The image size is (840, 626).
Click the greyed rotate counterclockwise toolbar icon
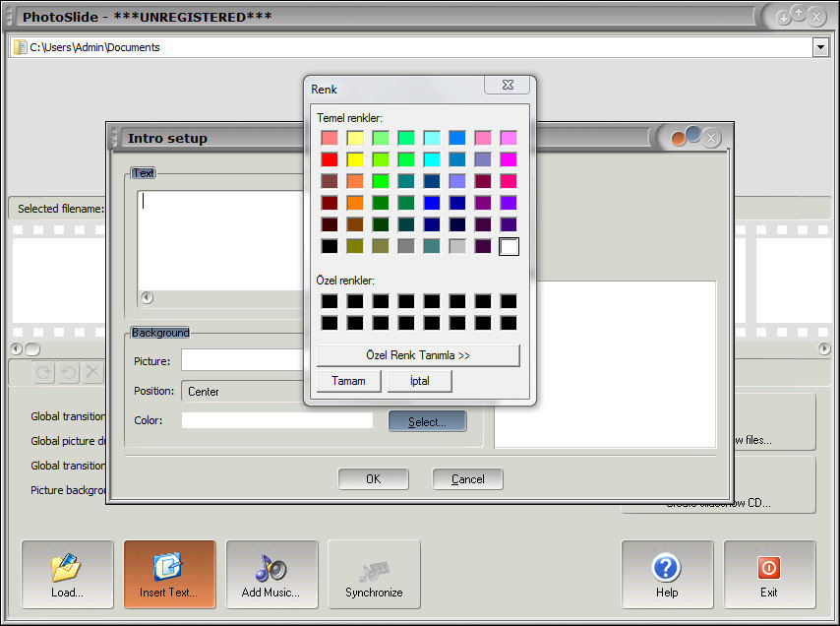(69, 372)
